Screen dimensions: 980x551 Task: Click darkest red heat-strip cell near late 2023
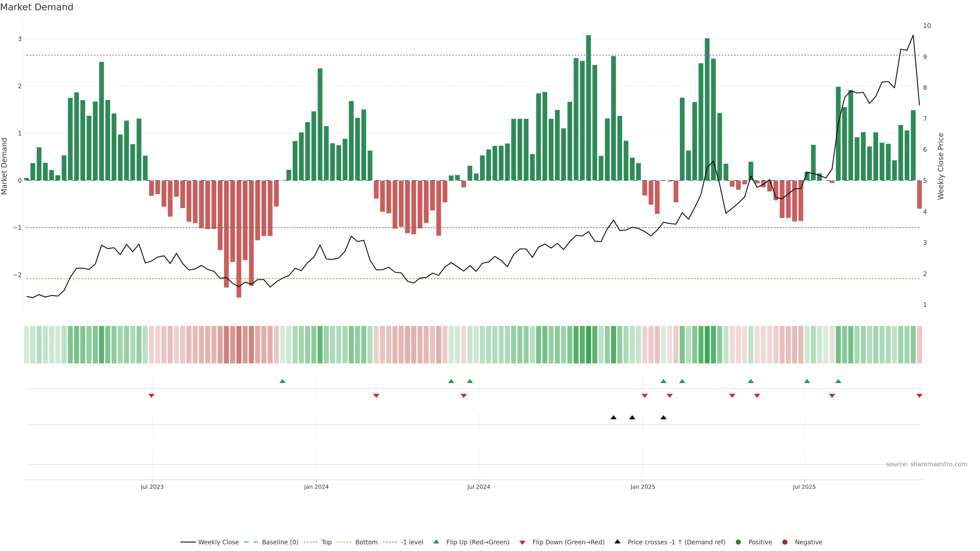pyautogui.click(x=239, y=345)
